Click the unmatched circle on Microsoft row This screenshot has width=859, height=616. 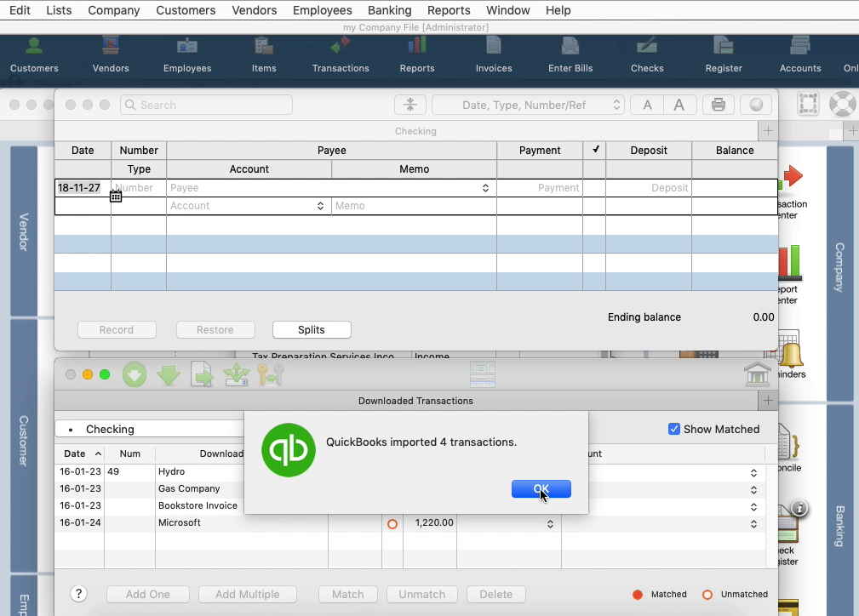(392, 524)
